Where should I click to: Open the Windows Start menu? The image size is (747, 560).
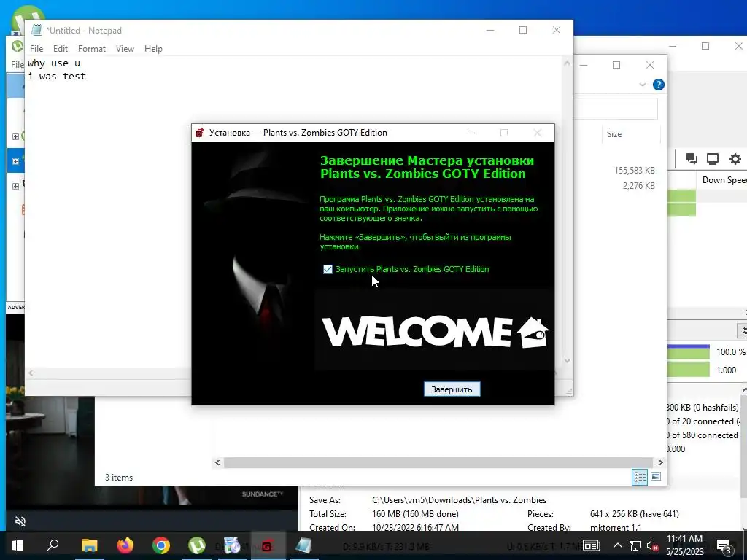(18, 545)
